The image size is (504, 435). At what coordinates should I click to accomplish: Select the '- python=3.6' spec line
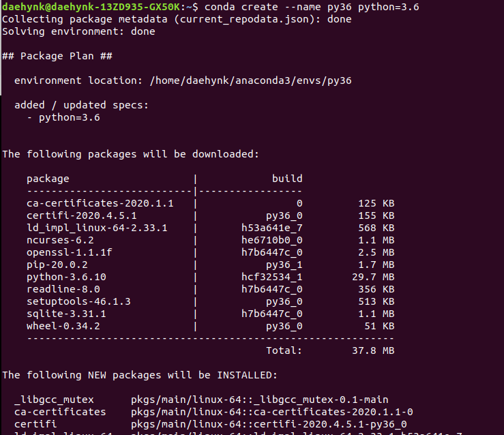point(63,117)
